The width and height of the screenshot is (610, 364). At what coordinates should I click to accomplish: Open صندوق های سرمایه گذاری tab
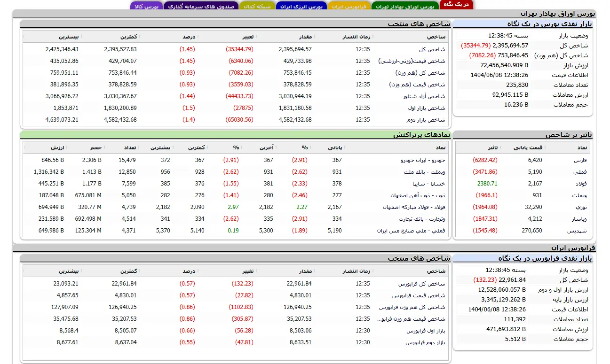coord(201,7)
